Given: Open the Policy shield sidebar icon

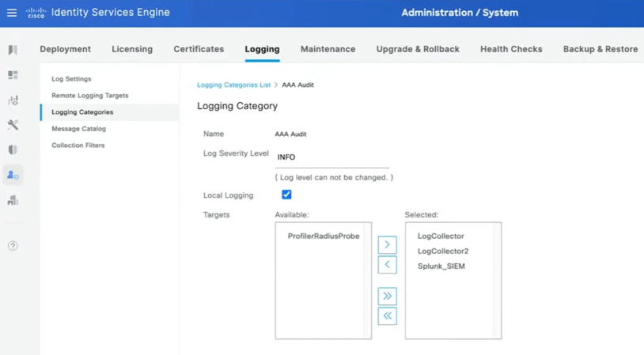Looking at the screenshot, I should coord(13,149).
